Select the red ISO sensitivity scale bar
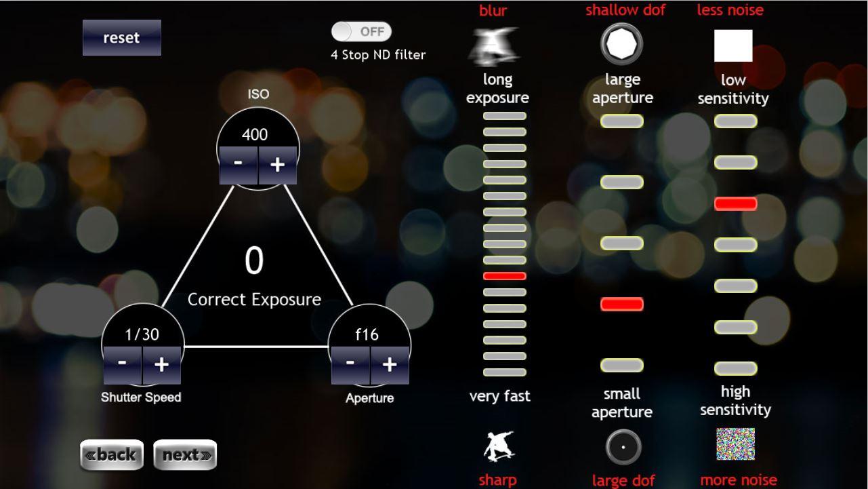The height and width of the screenshot is (489, 868). click(735, 203)
